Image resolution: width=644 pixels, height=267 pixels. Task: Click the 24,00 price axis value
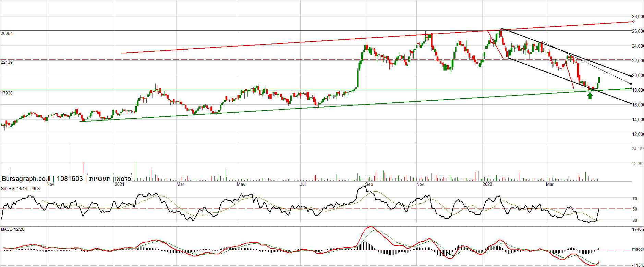638,46
